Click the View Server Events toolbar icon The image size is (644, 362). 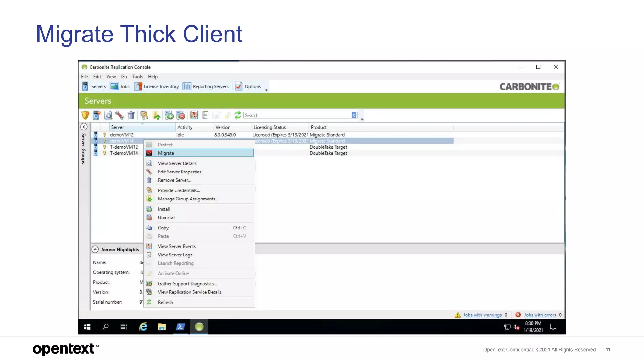tap(194, 115)
